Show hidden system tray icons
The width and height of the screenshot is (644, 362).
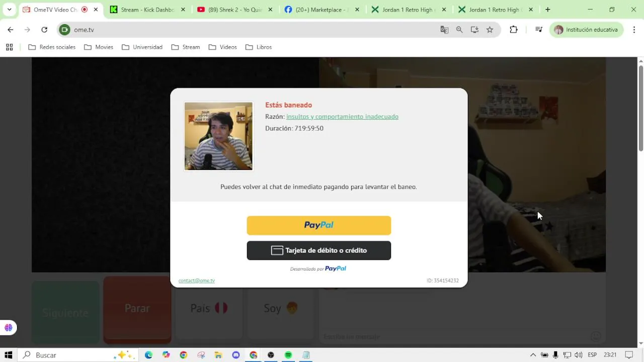point(533,355)
